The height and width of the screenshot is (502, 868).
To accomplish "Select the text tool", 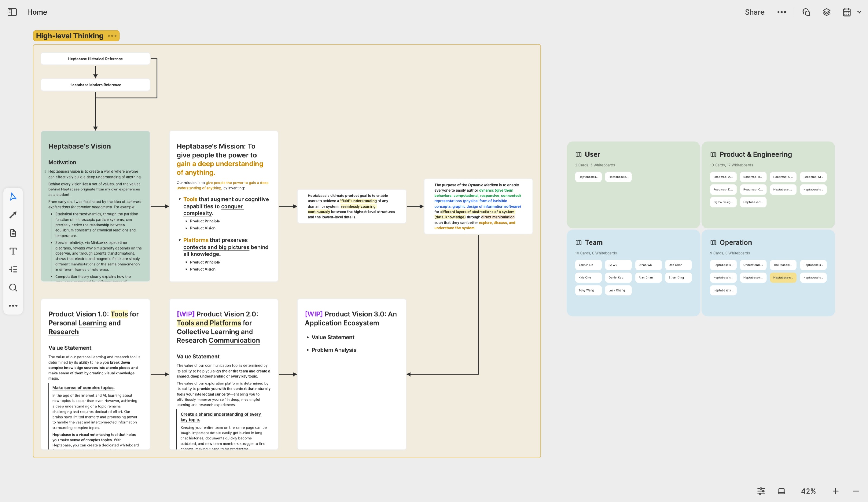I will coord(13,251).
